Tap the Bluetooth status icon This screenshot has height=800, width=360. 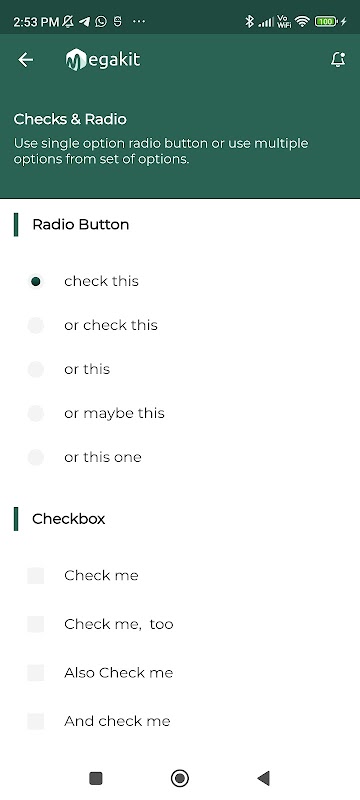click(249, 21)
